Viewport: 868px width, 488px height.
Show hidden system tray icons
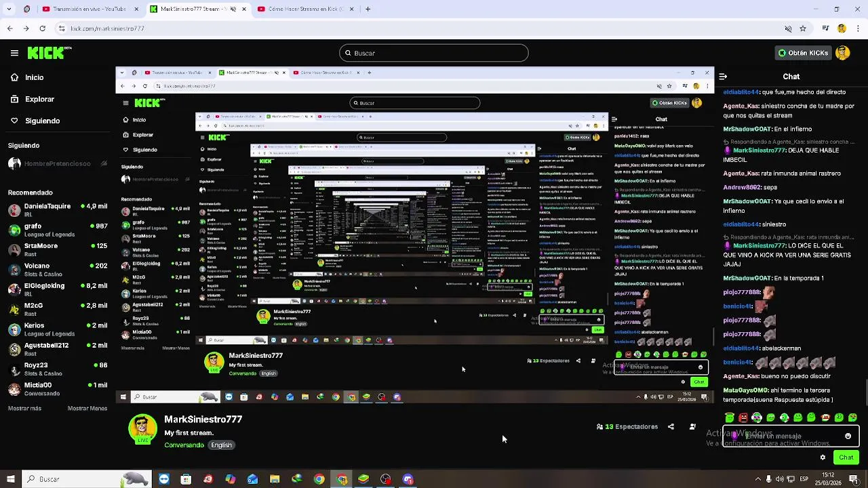click(x=757, y=479)
